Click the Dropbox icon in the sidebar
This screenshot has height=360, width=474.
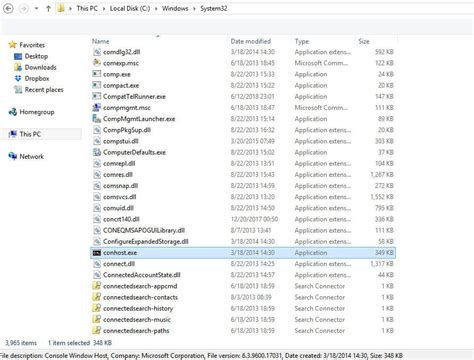18,78
